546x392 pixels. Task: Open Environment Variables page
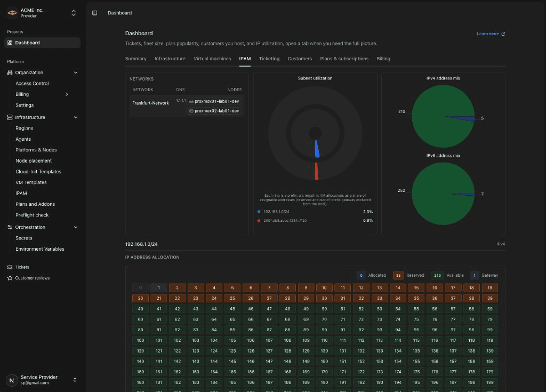(x=39, y=249)
